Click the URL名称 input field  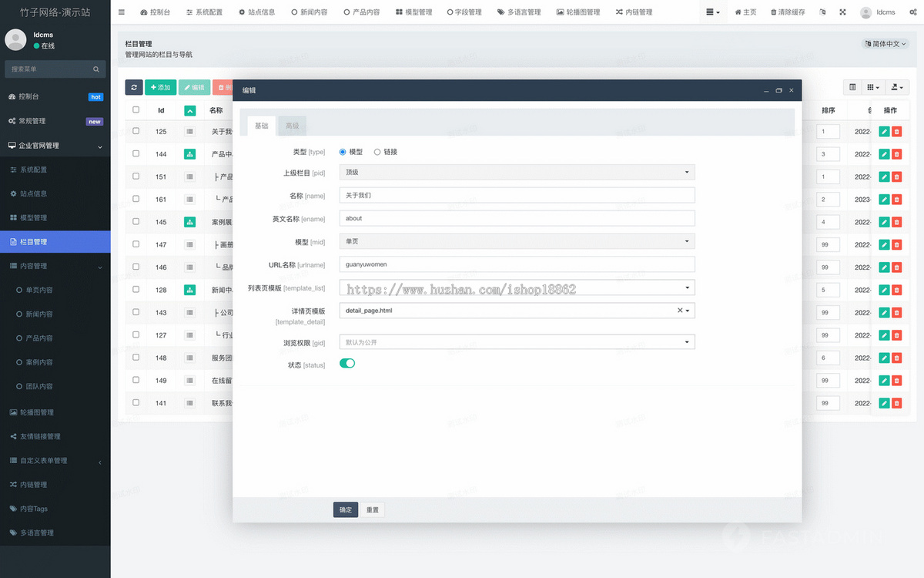click(x=517, y=264)
